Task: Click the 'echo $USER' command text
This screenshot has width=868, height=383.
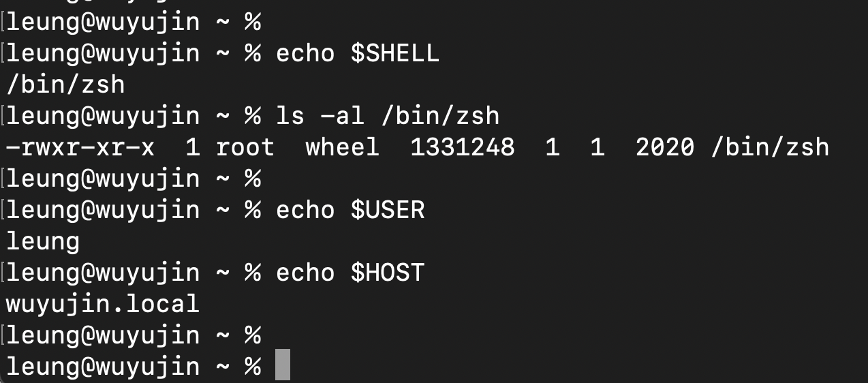Action: (350, 210)
